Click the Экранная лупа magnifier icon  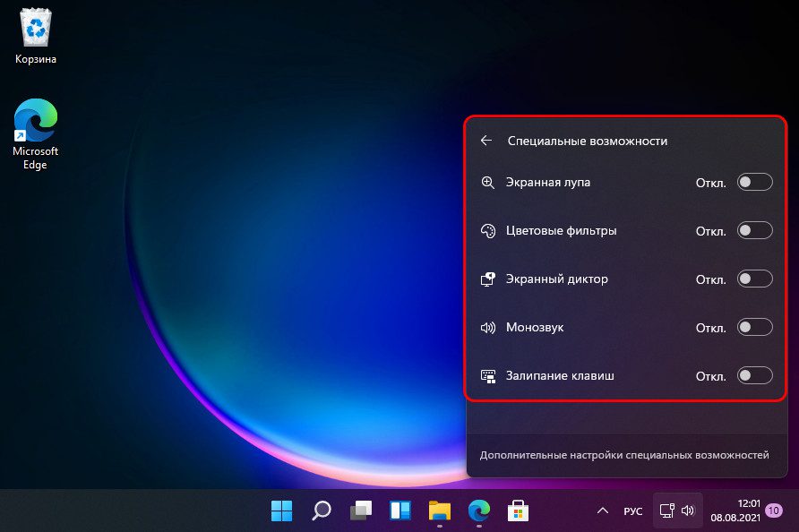pos(487,183)
